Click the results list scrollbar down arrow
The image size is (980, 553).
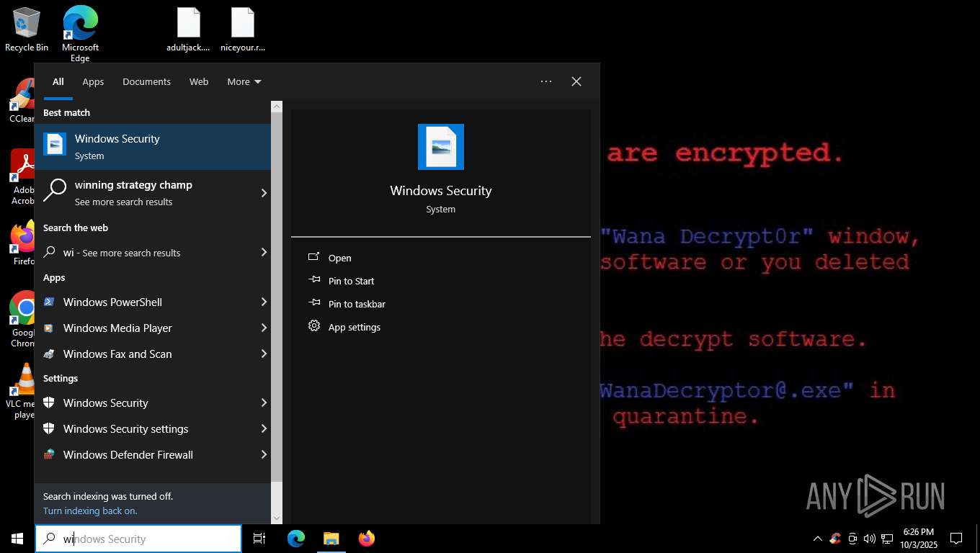[277, 518]
